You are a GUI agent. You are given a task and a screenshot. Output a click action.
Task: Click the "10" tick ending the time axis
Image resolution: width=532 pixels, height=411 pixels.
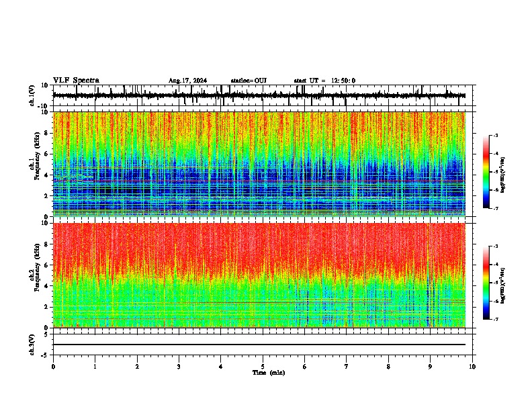pyautogui.click(x=472, y=367)
